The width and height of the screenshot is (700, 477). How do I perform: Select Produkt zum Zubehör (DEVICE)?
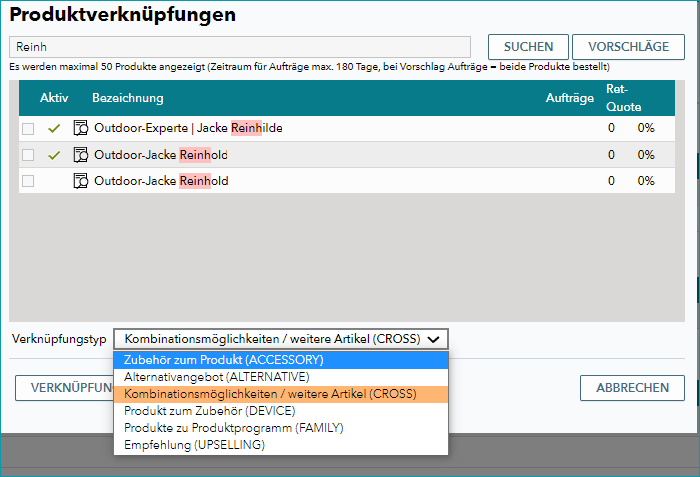281,411
